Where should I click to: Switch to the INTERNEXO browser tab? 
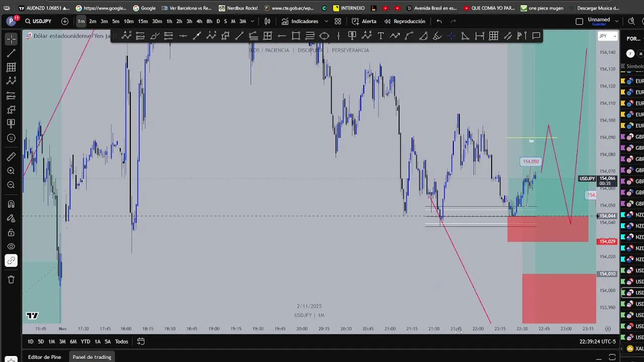click(348, 8)
